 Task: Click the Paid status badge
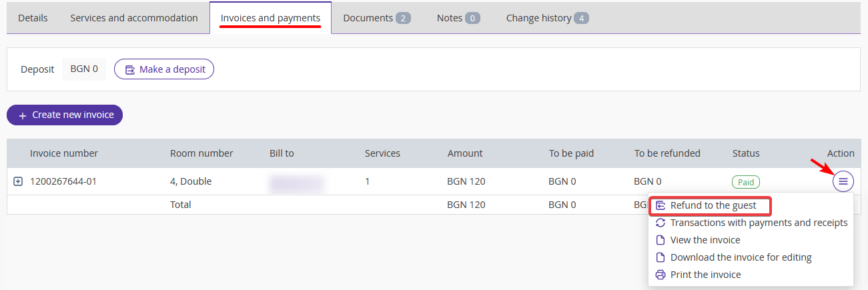[x=746, y=181]
